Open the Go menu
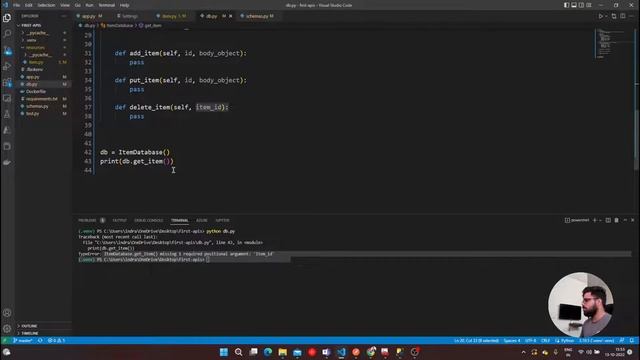Image resolution: width=640 pixels, height=360 pixels. coord(78,5)
